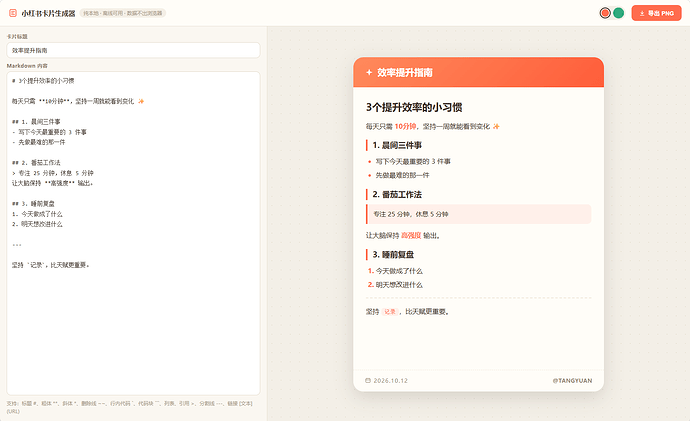The image size is (690, 421).
Task: Click the 纯本地 · 离线可用 info badge
Action: pyautogui.click(x=123, y=13)
